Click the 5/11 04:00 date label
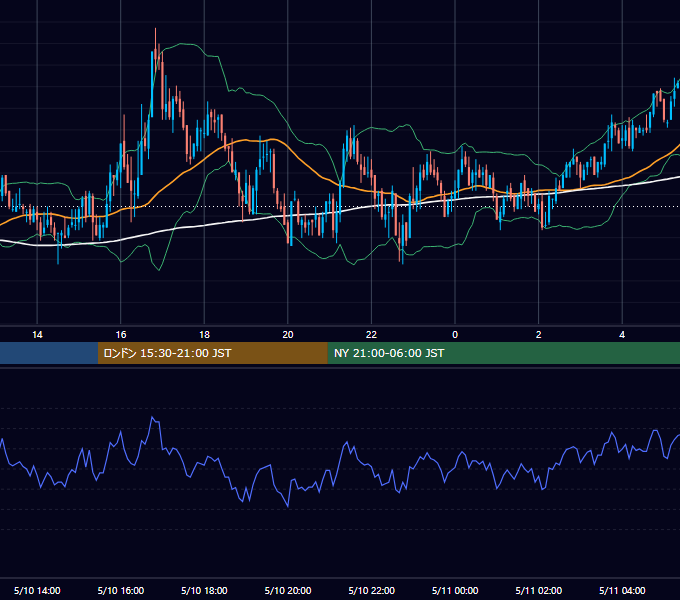This screenshot has height=600, width=680. point(622,590)
